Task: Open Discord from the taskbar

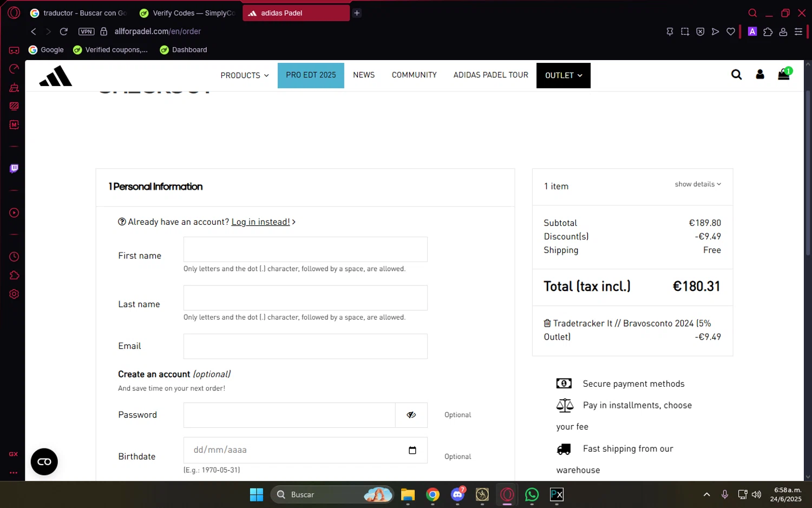Action: 457,494
